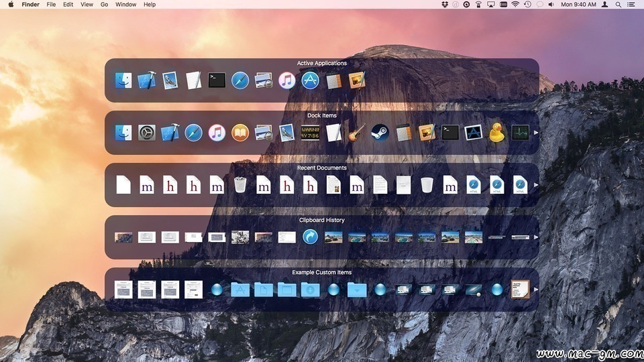Expand more Dock Items with the arrow
644x362 pixels.
pyautogui.click(x=535, y=133)
